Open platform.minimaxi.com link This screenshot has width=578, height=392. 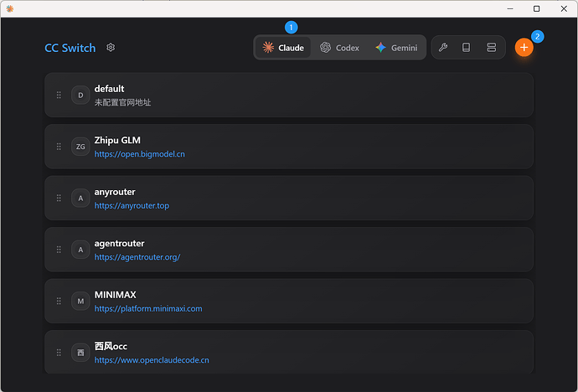coord(148,308)
